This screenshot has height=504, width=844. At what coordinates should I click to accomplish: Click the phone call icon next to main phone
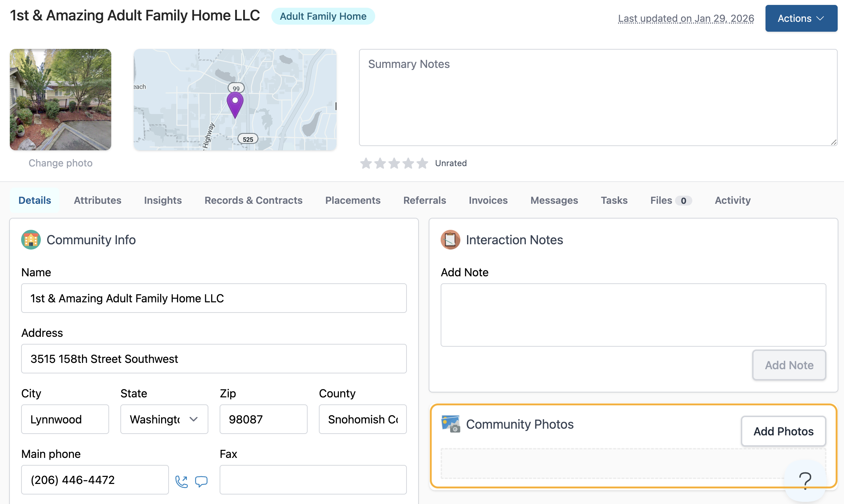tap(182, 481)
